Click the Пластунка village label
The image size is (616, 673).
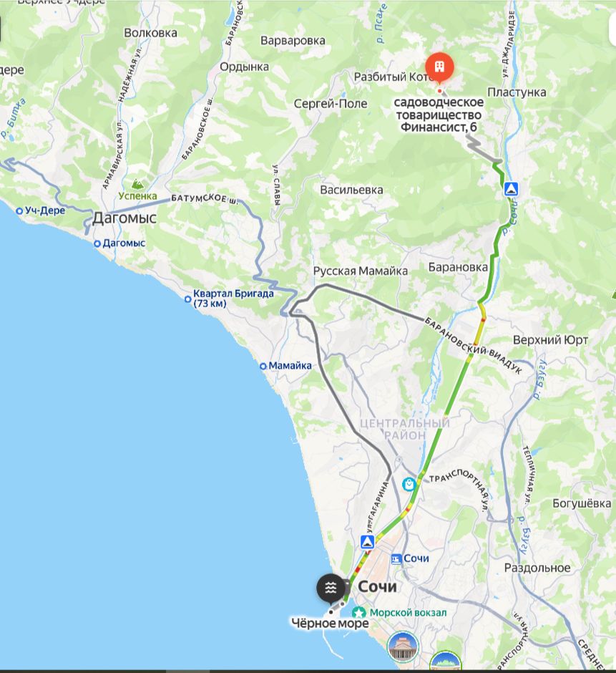(517, 92)
